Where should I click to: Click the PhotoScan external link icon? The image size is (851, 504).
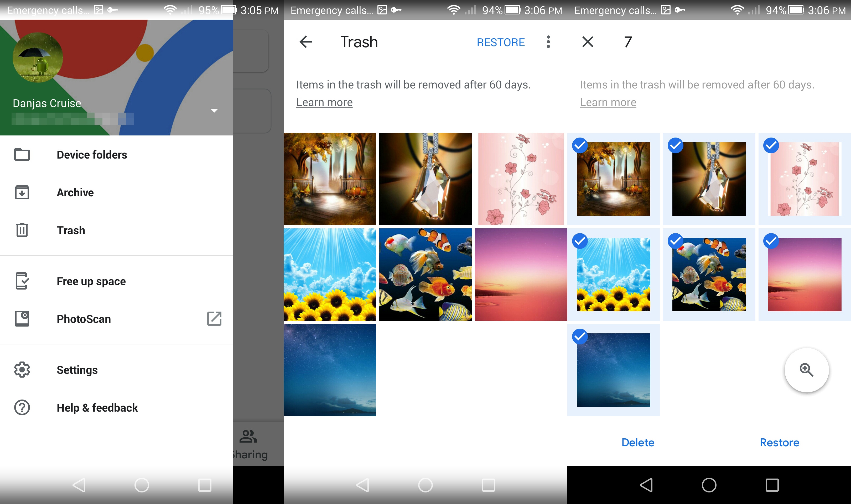click(214, 319)
